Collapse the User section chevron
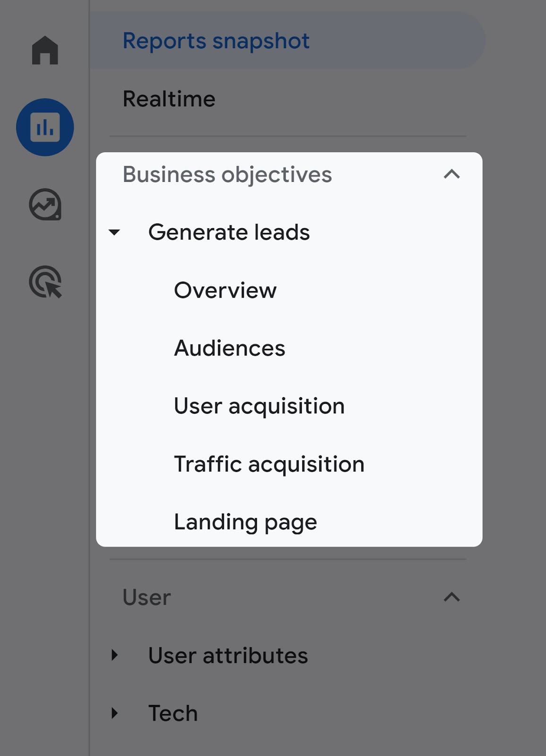 [x=452, y=597]
